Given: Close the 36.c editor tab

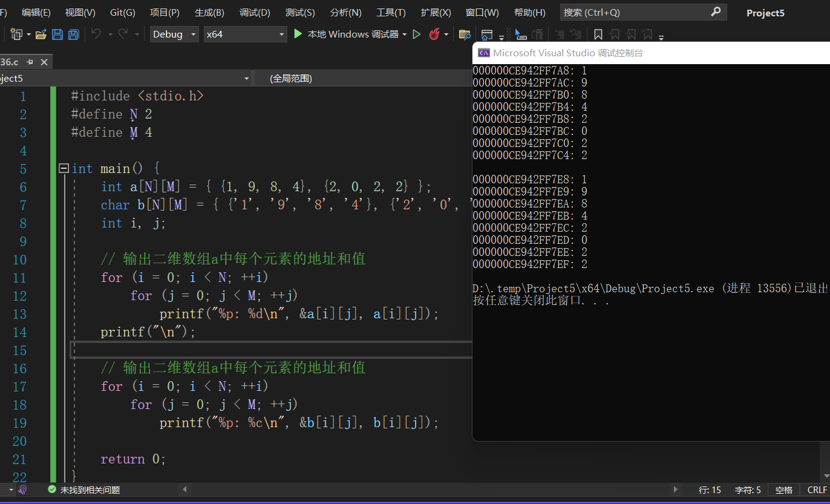Looking at the screenshot, I should pyautogui.click(x=44, y=62).
